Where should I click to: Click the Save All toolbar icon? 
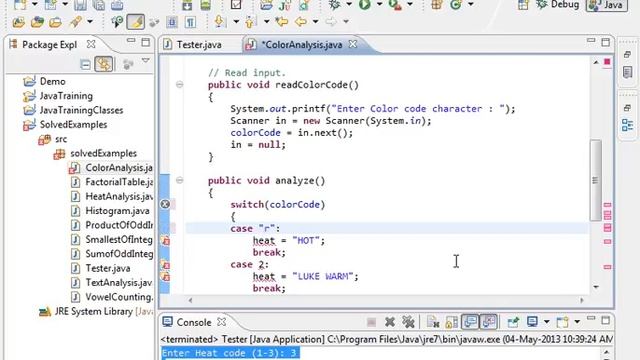98,4
